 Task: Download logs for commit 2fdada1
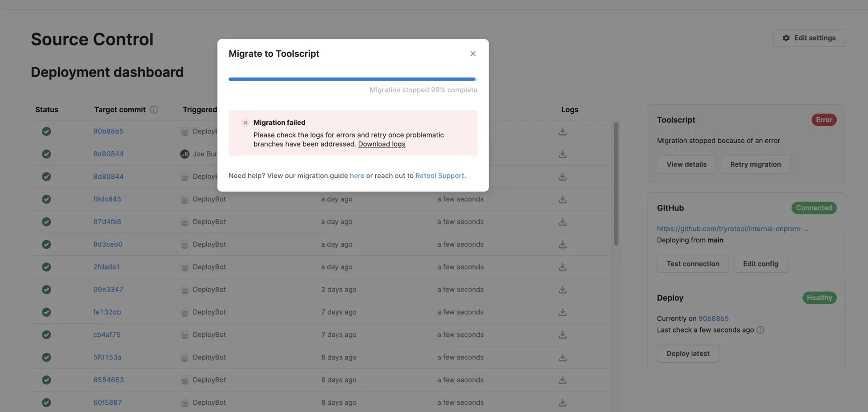pyautogui.click(x=563, y=267)
